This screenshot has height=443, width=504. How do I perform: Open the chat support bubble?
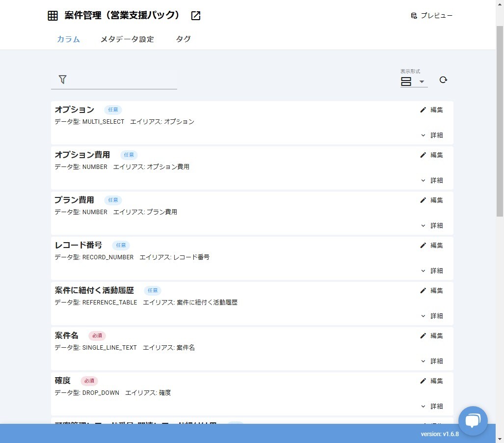473,421
